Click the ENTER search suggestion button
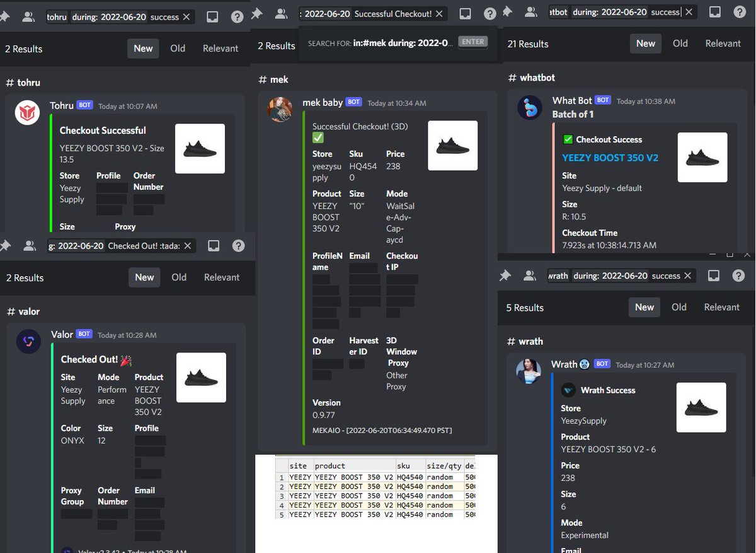 (473, 42)
